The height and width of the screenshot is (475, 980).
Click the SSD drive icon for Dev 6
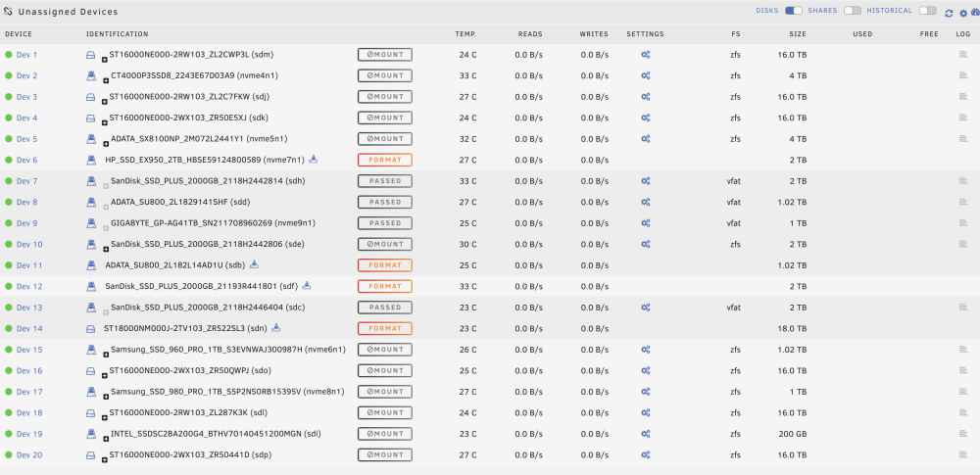pyautogui.click(x=90, y=160)
